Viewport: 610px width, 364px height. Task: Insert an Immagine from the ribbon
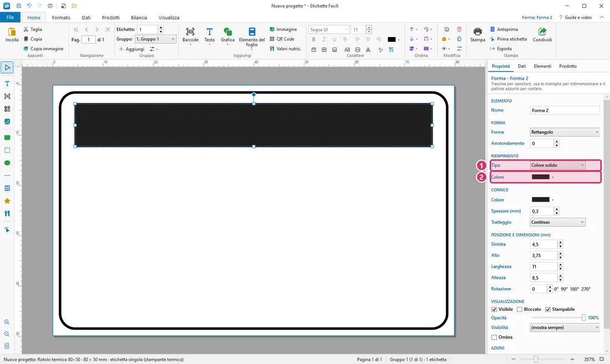pos(283,29)
